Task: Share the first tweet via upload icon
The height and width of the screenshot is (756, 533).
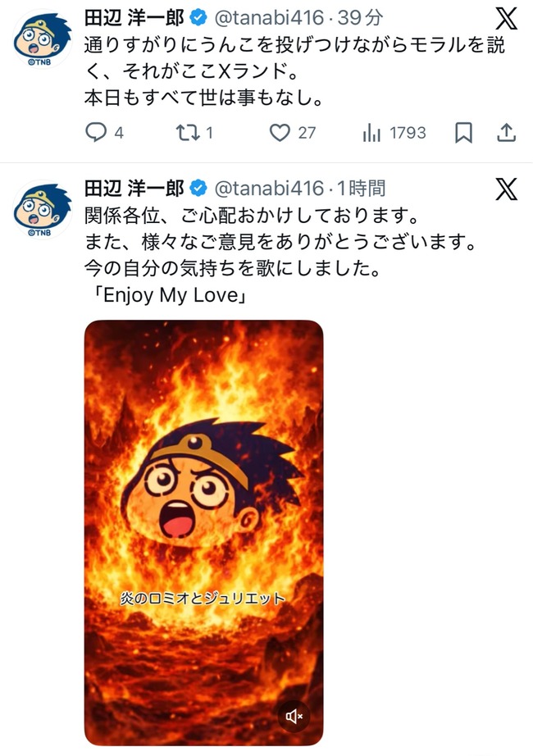Action: [x=507, y=132]
